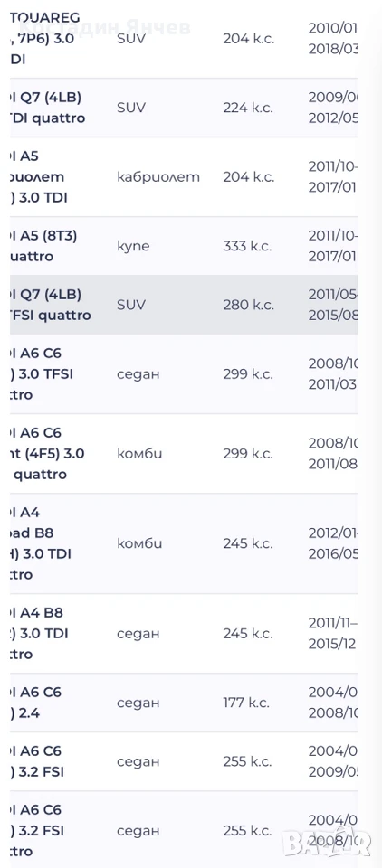Screen dimensions: 382x868
Task: Select the Q7 (4LB) TDI quattro row
Action: [x=184, y=108]
